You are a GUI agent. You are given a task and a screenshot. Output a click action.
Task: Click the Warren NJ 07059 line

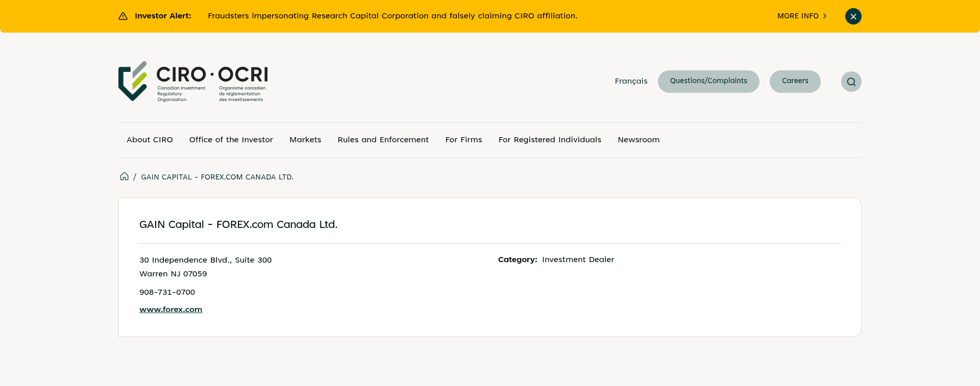click(x=173, y=274)
